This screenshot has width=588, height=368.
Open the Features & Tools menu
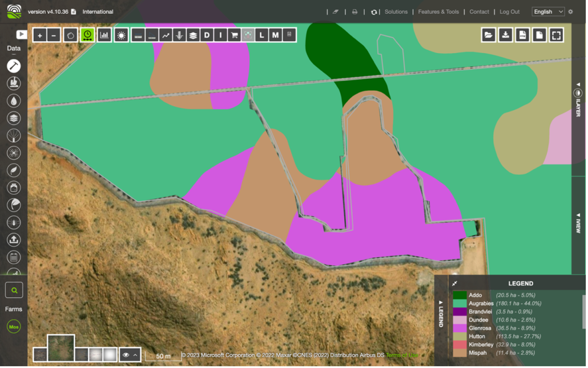[438, 11]
